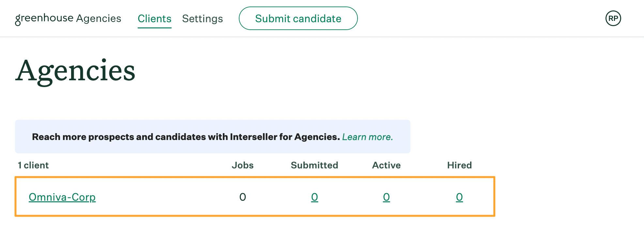Click the empty header bar beside Submit candidate
This screenshot has height=248, width=644.
click(480, 18)
